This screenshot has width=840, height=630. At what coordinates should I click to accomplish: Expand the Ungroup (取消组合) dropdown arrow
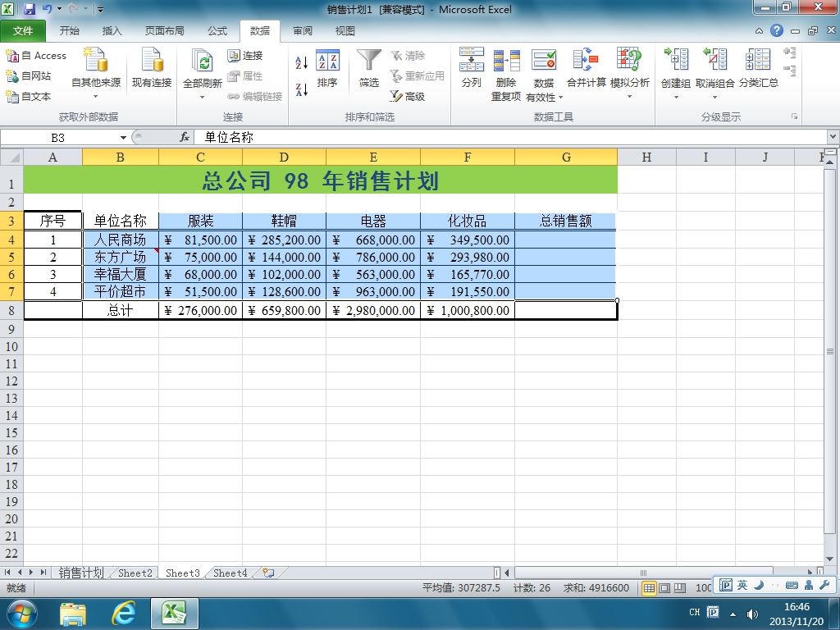tap(714, 97)
